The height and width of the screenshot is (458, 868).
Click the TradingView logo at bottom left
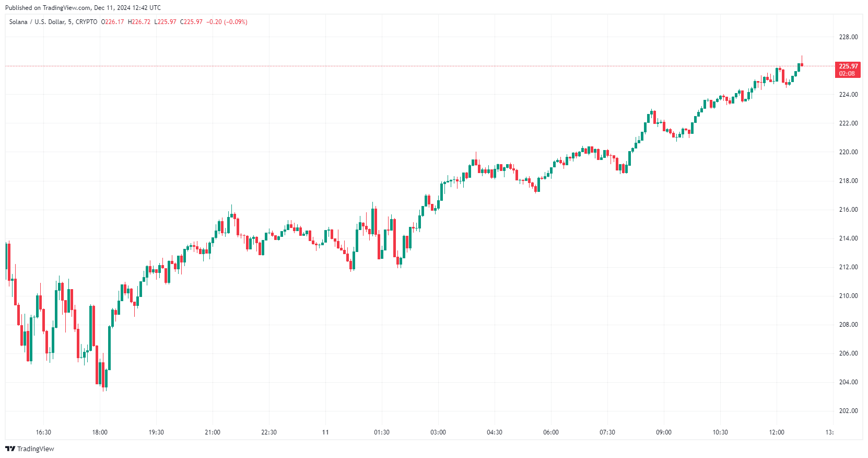pyautogui.click(x=30, y=449)
